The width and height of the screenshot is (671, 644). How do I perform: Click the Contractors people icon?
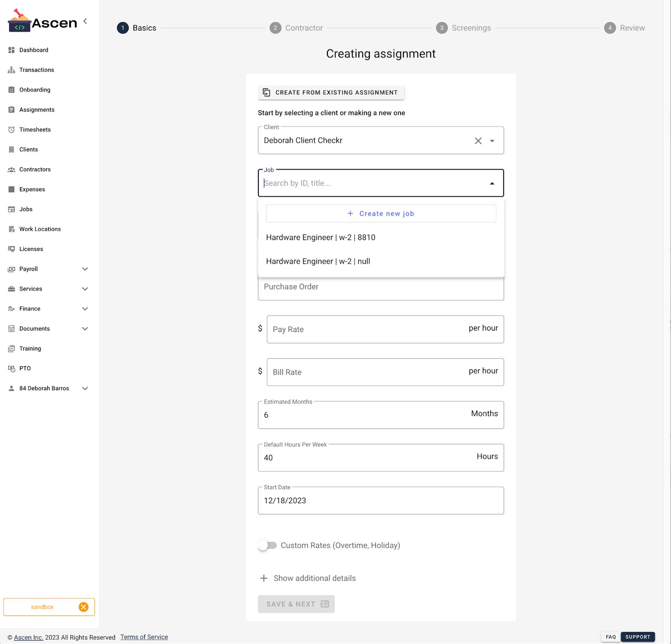click(x=11, y=169)
